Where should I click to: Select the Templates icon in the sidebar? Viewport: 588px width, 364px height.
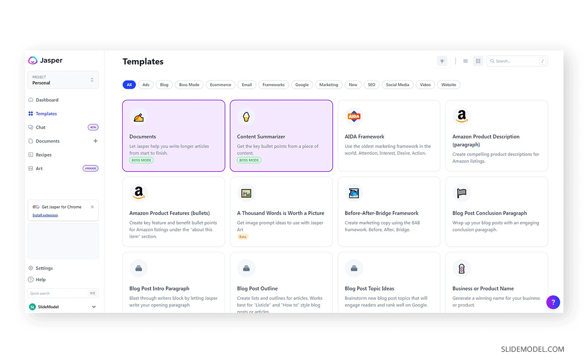pyautogui.click(x=31, y=114)
